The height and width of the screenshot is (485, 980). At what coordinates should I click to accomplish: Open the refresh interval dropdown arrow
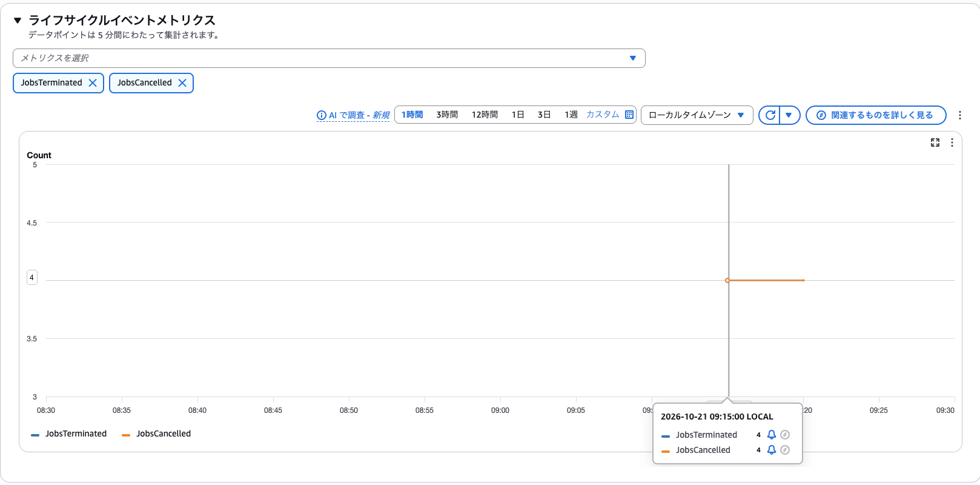[789, 115]
